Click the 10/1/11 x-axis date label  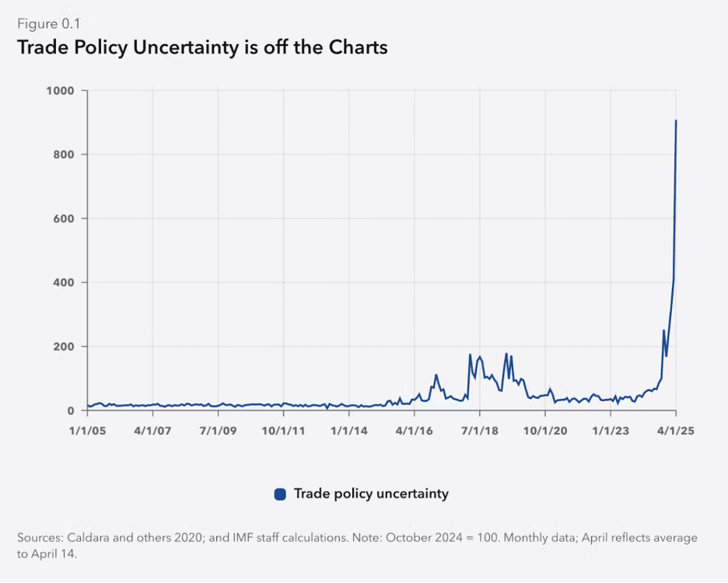click(x=283, y=429)
